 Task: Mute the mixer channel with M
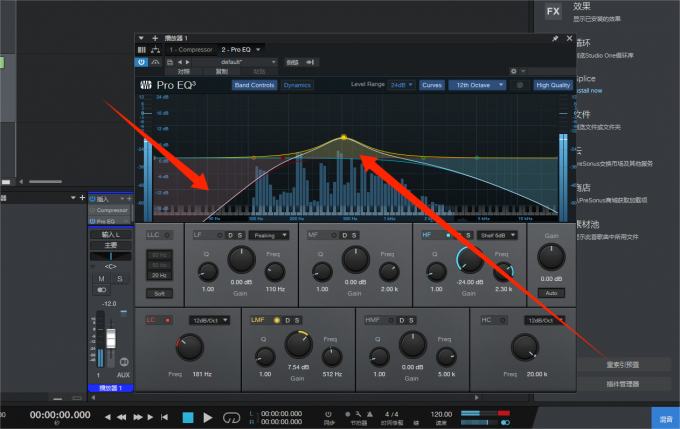[x=101, y=278]
